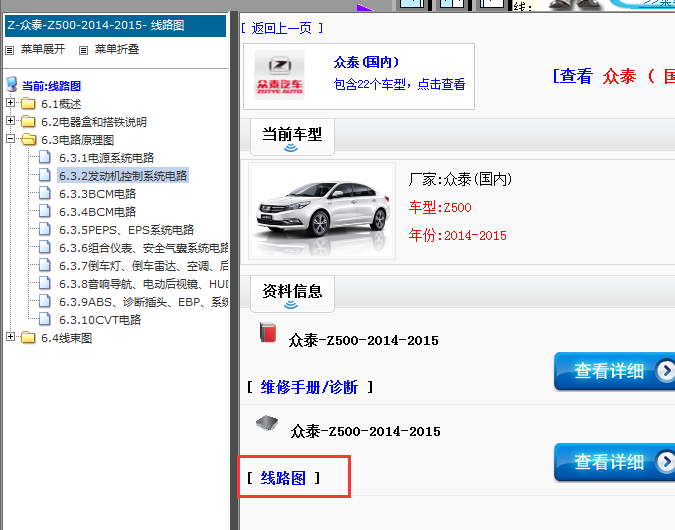Open 6.3.8音响导航、电动后视镜 page
The image size is (675, 530).
pos(143,285)
